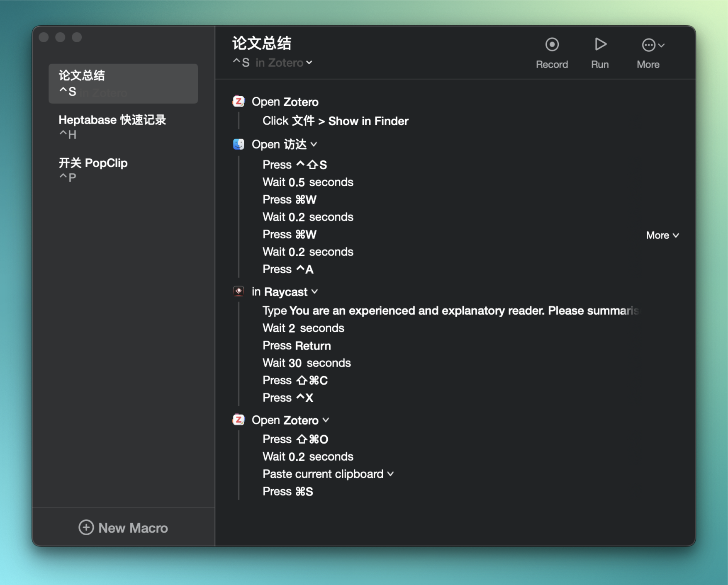The width and height of the screenshot is (728, 585).
Task: Select the first Press ⌘W action
Action: 290,199
